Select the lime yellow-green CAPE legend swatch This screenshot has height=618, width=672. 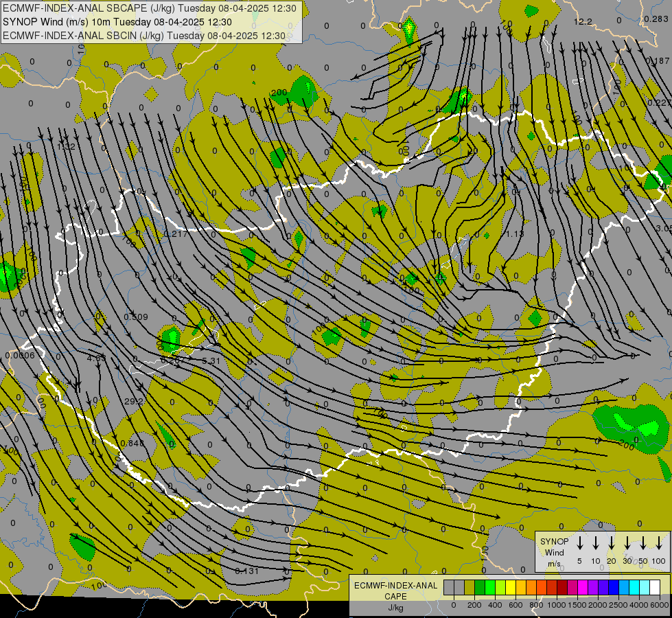500,588
